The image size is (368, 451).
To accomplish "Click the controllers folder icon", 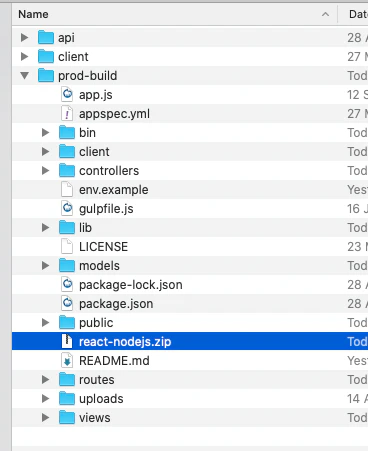I will point(67,170).
